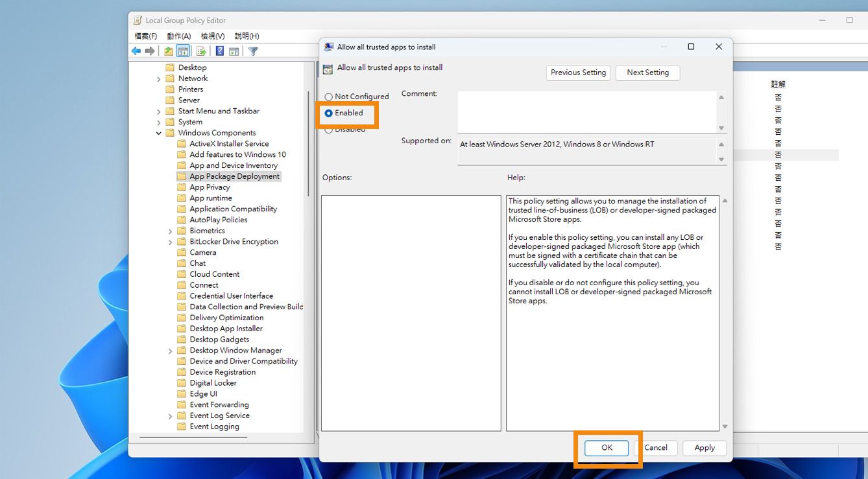
Task: Toggle the Show/Hide Action Pane toolbar icon
Action: click(x=234, y=51)
